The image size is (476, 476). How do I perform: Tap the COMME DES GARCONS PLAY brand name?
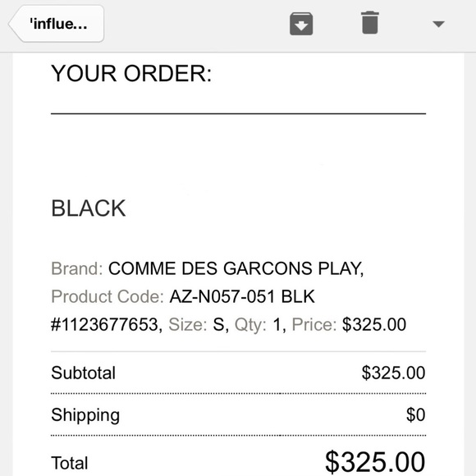coord(236,268)
